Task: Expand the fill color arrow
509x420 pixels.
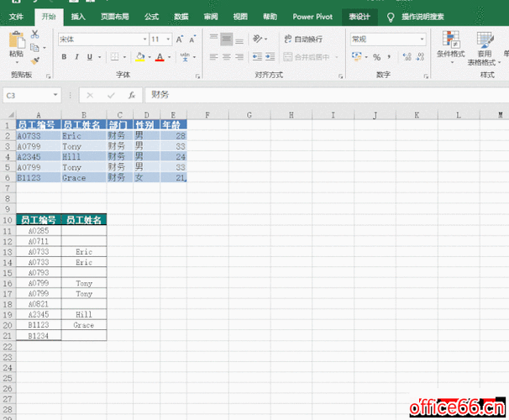Action: coord(150,57)
